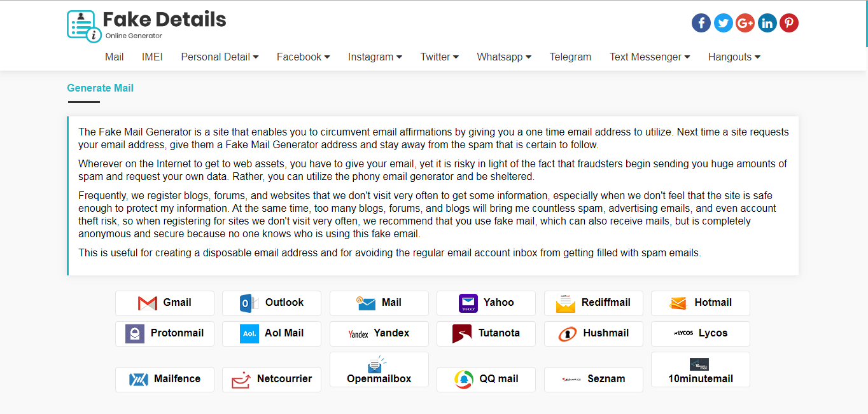868x414 pixels.
Task: Expand the Personal Detail dropdown
Action: (220, 57)
